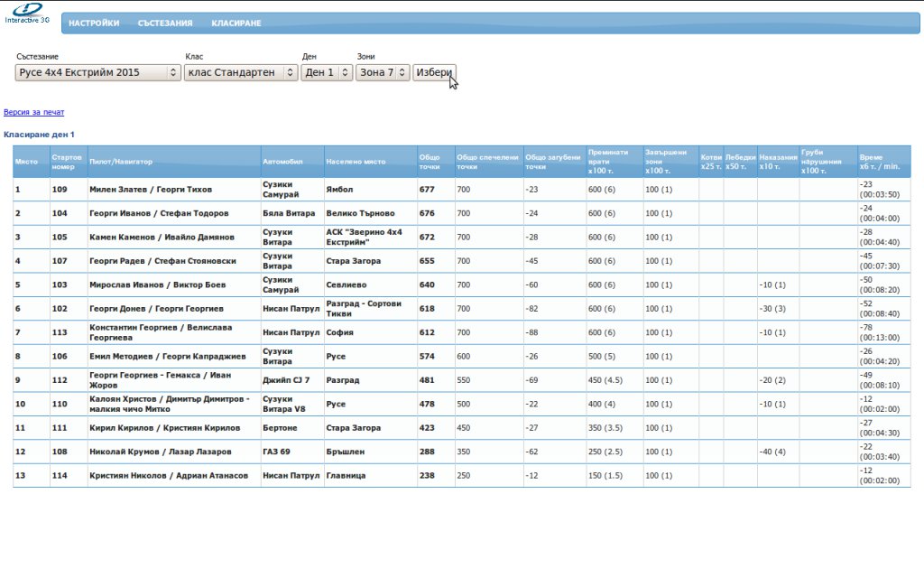Select row of Милен Златев / Георги Тихов

151,190
